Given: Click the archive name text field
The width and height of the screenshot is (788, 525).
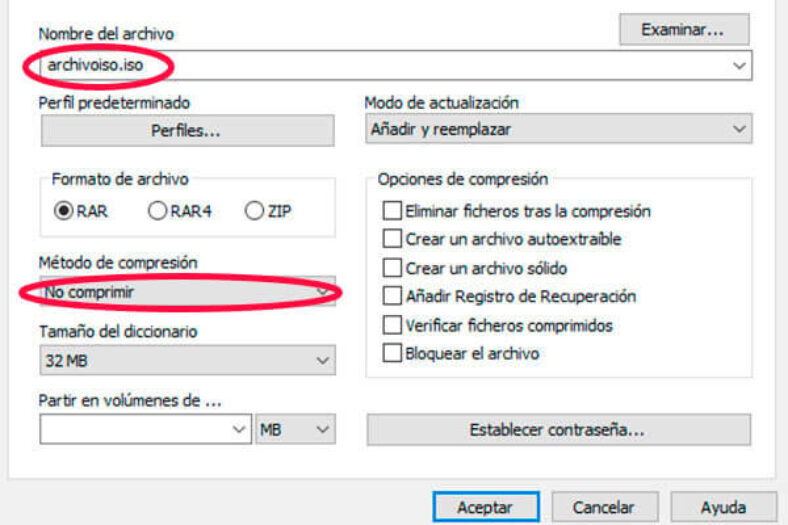Looking at the screenshot, I should point(380,65).
